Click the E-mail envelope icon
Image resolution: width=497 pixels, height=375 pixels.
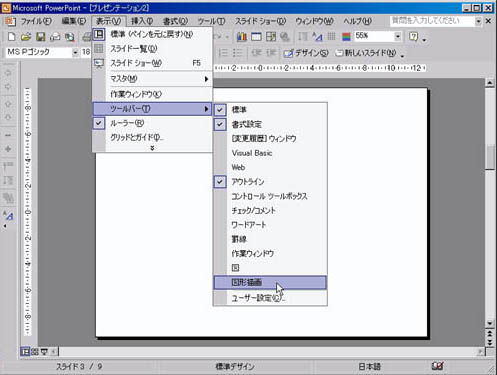point(55,37)
